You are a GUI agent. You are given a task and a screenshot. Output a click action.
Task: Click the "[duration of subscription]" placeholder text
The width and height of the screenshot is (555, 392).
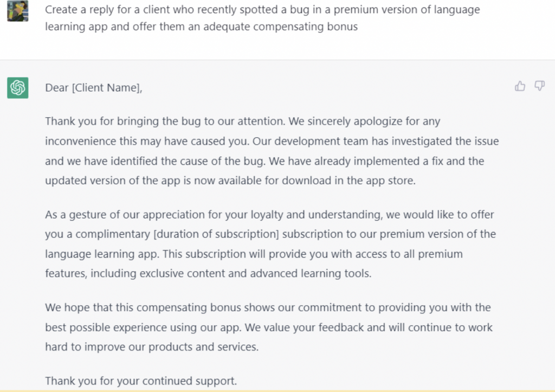[216, 234]
